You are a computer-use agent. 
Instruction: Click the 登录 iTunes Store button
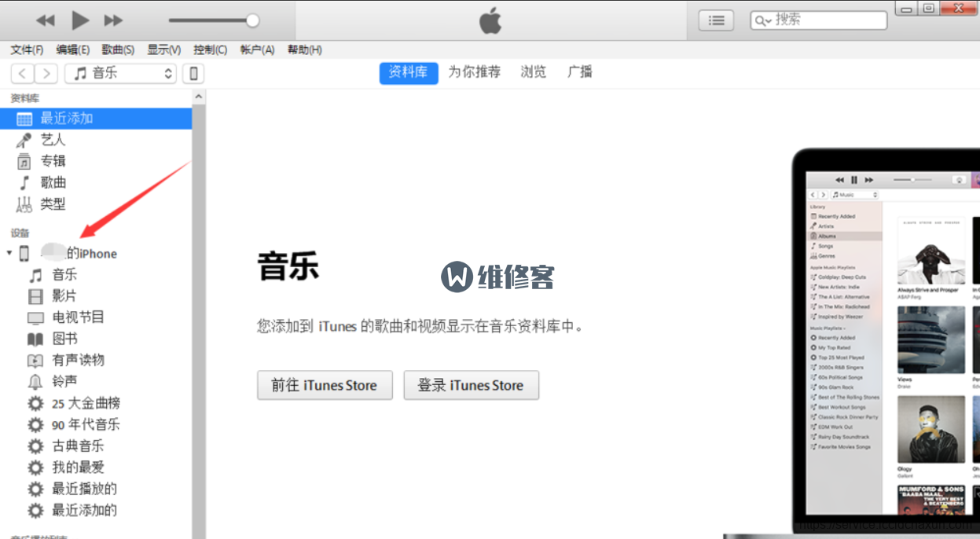pos(472,385)
